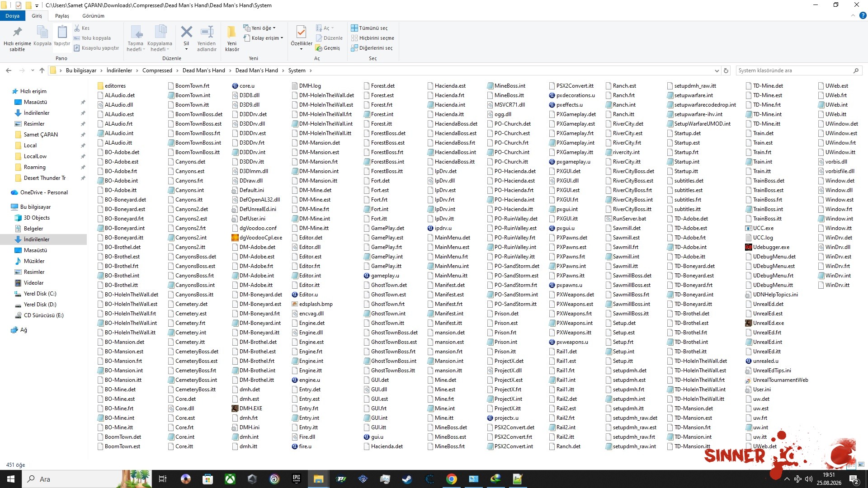Image resolution: width=868 pixels, height=488 pixels.
Task: Select the User.ini file
Action: point(758,389)
